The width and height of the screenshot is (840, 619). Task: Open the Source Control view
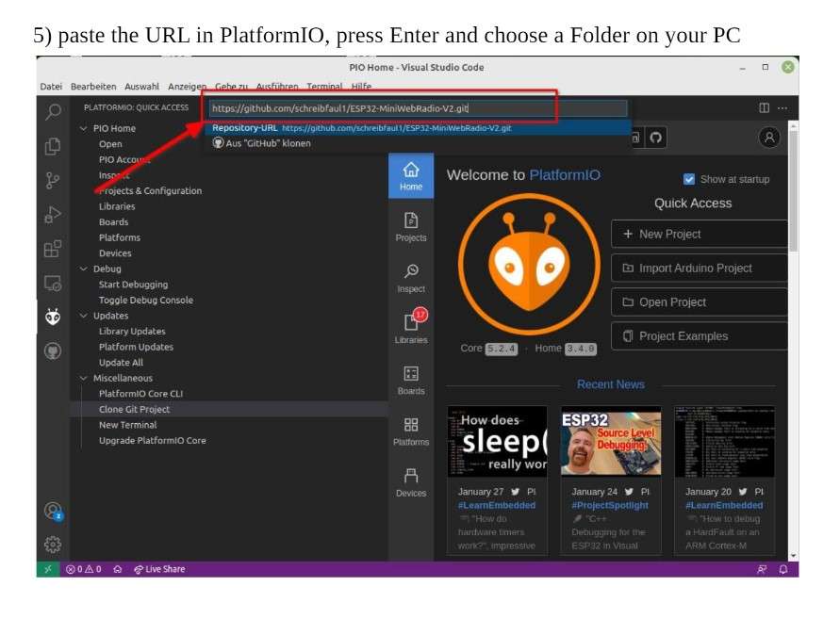53,181
